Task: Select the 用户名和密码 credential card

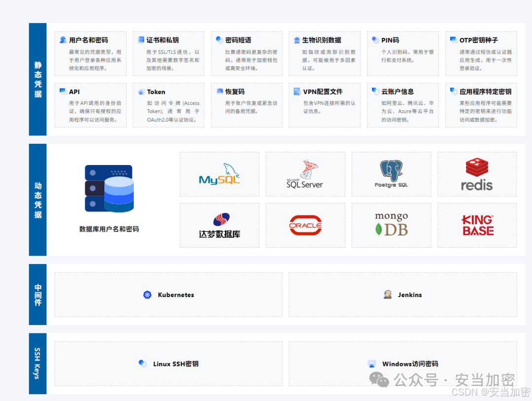Action: (x=90, y=53)
